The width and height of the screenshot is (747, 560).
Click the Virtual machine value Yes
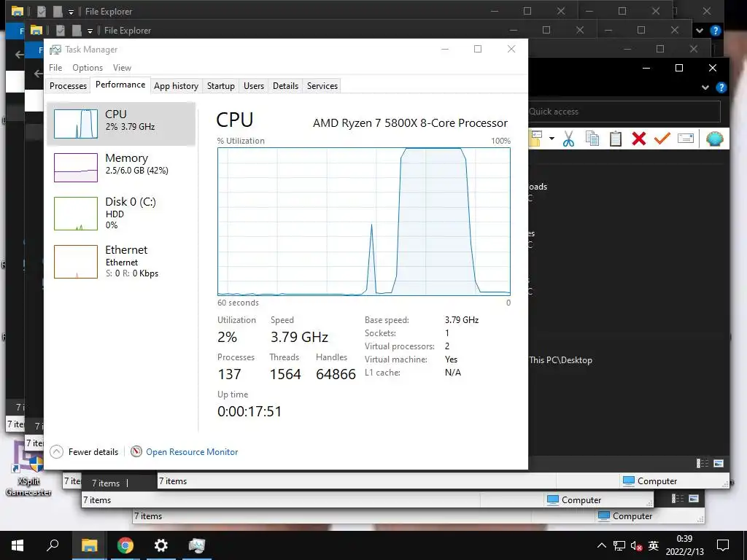click(451, 359)
